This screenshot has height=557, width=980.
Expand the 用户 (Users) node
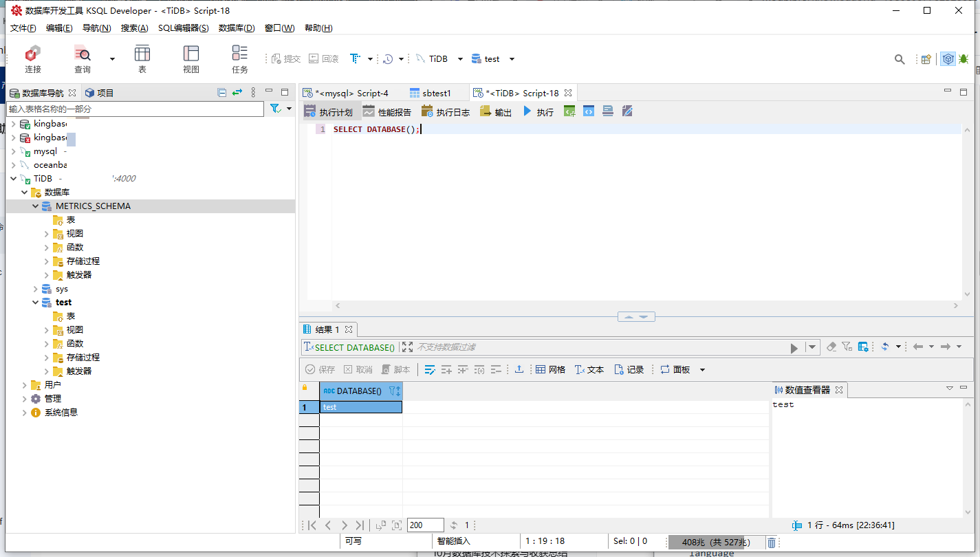coord(25,385)
